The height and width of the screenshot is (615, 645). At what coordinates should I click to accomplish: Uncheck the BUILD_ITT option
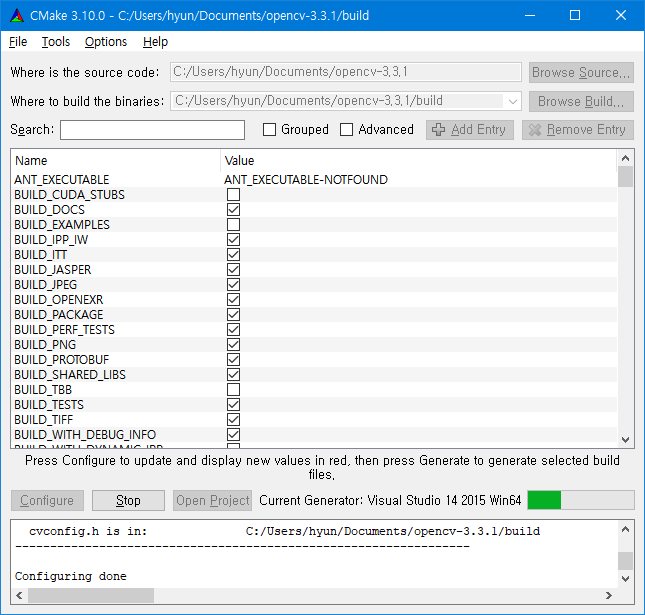(x=233, y=255)
